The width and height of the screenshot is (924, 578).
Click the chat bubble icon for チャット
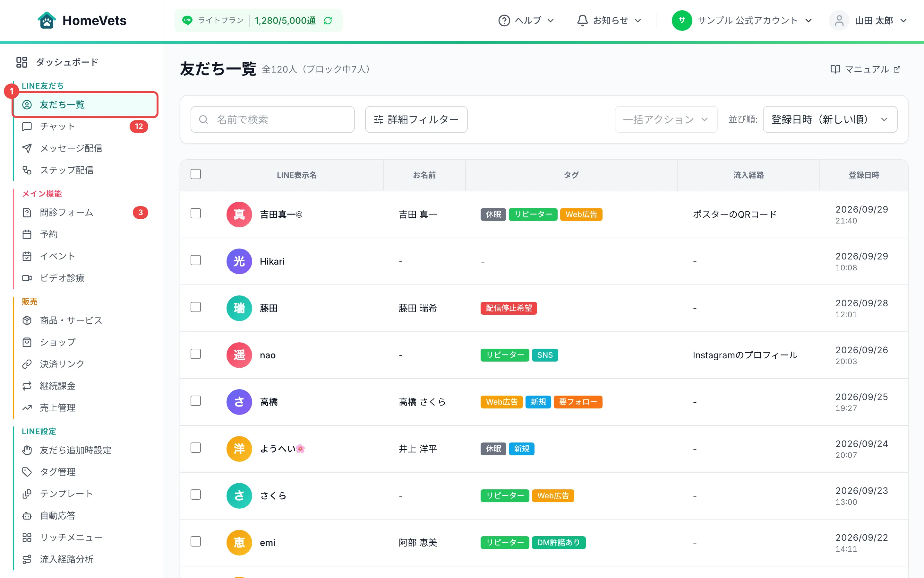pyautogui.click(x=27, y=127)
